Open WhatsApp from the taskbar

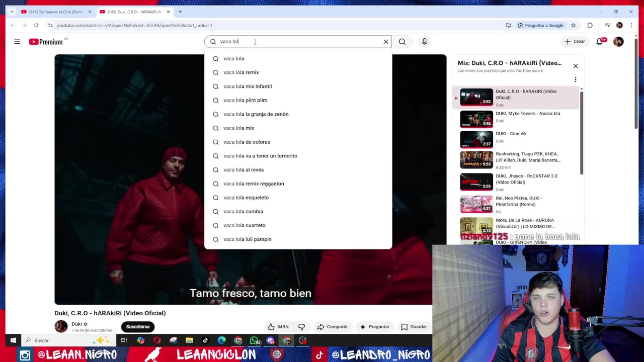pyautogui.click(x=255, y=340)
